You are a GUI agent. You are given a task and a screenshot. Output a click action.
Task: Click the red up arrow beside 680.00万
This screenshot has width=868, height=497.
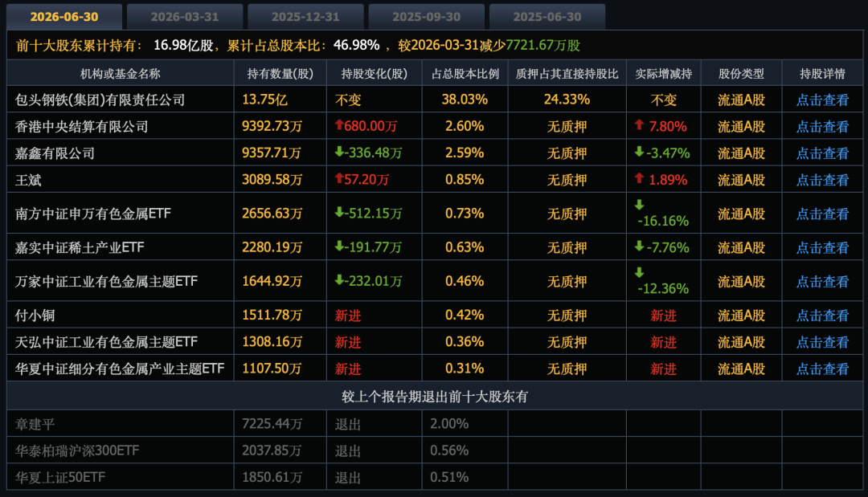(x=339, y=125)
